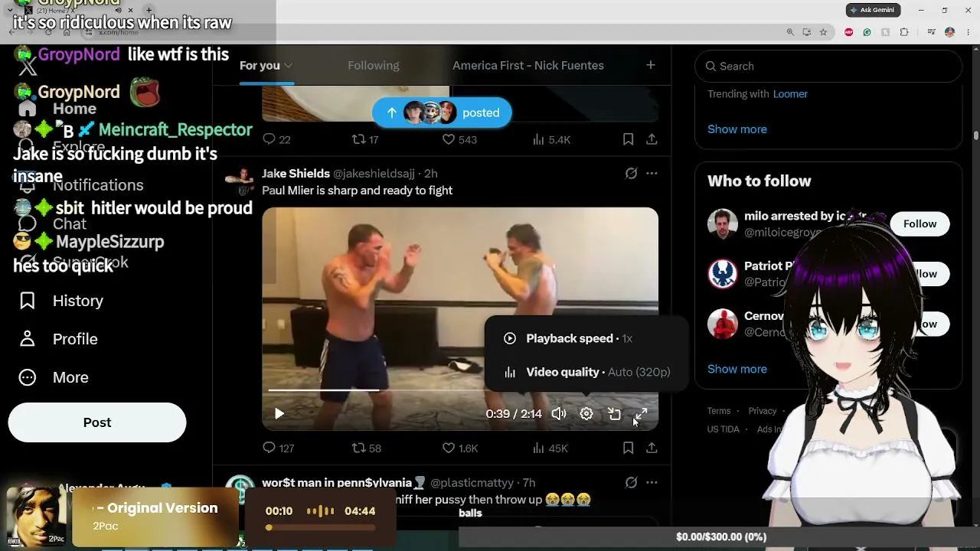
Task: Expand the More menu in sidebar
Action: pyautogui.click(x=54, y=377)
